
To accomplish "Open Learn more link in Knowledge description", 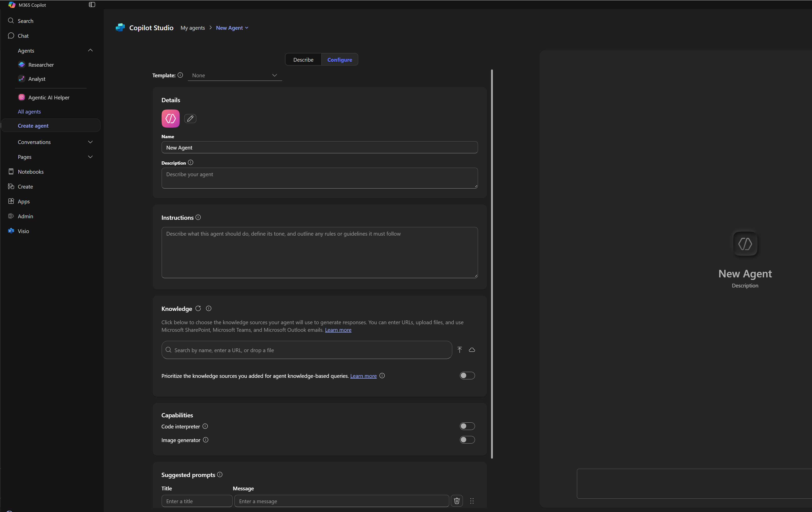I will [x=338, y=330].
